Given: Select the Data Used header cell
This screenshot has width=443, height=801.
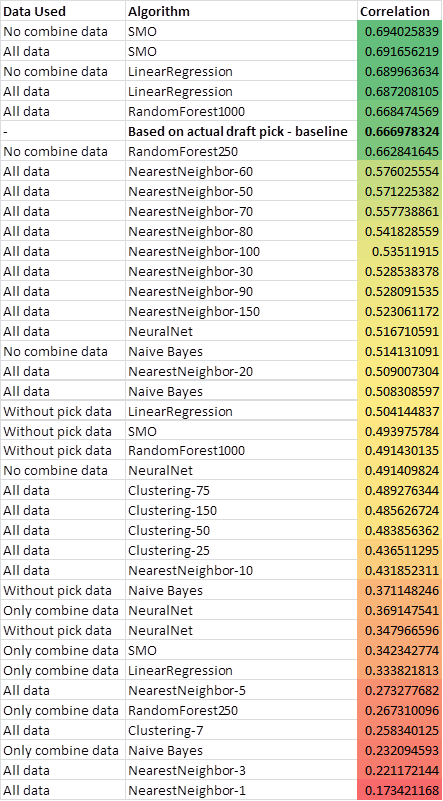Looking at the screenshot, I should pos(63,11).
